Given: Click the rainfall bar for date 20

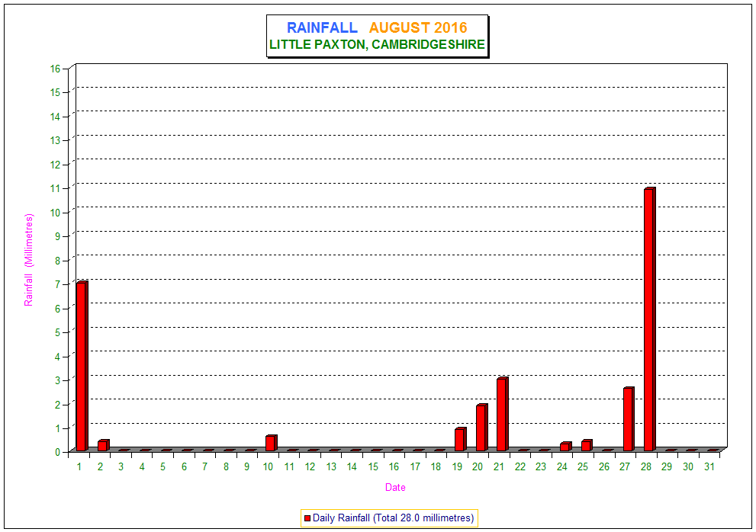Looking at the screenshot, I should point(481,428).
